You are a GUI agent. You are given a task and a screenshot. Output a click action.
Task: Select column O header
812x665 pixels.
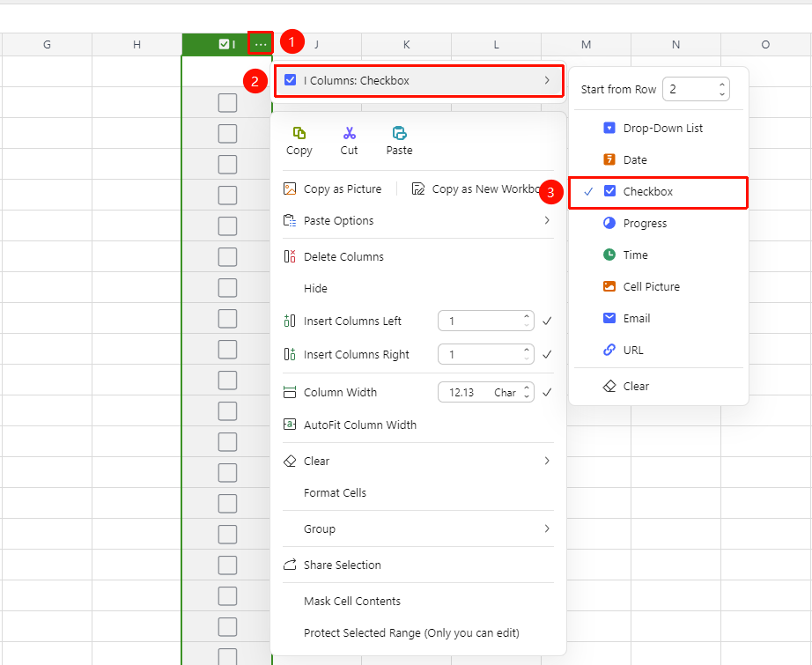pos(766,45)
